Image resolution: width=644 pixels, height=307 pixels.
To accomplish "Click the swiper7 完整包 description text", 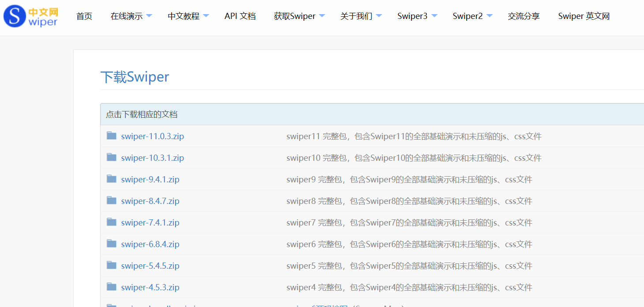I will point(409,222).
